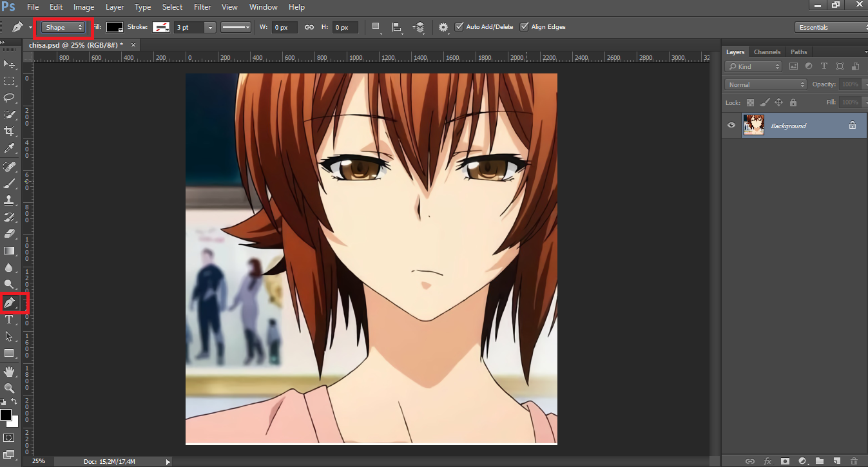Screen dimensions: 868x467
Task: Click the black Fill color swatch
Action: (x=115, y=27)
